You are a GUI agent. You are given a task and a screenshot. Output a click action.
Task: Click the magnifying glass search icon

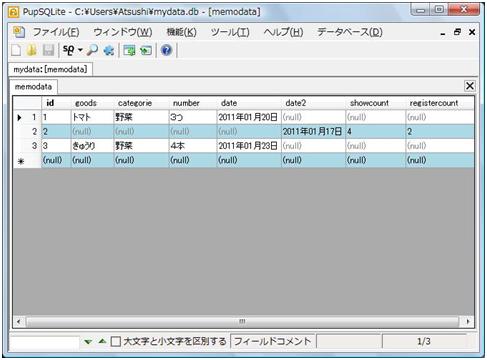pyautogui.click(x=92, y=50)
